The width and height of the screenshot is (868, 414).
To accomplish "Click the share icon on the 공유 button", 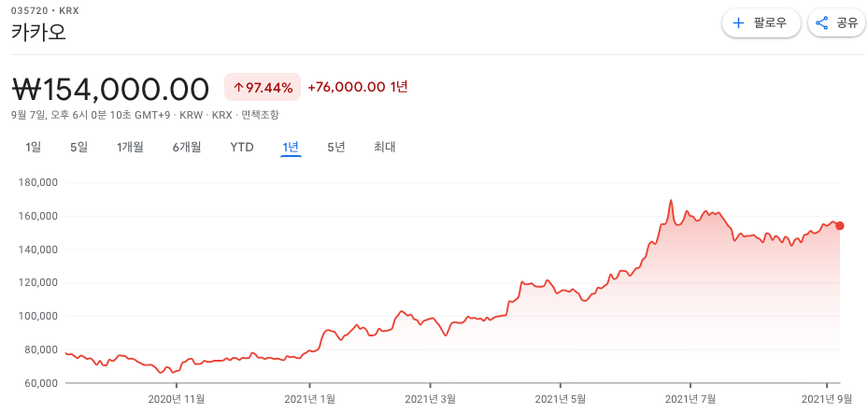I will [822, 23].
